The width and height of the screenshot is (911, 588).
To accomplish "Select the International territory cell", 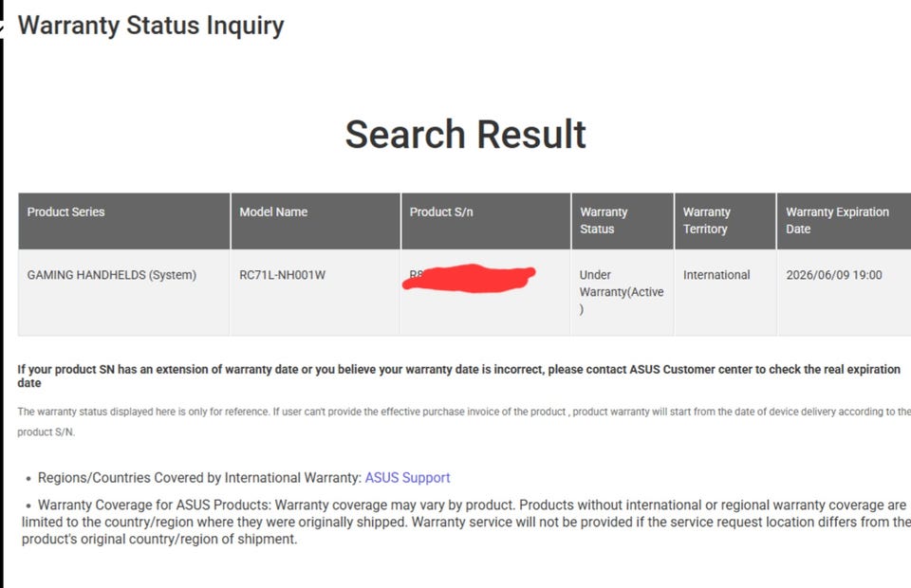I will pos(716,276).
